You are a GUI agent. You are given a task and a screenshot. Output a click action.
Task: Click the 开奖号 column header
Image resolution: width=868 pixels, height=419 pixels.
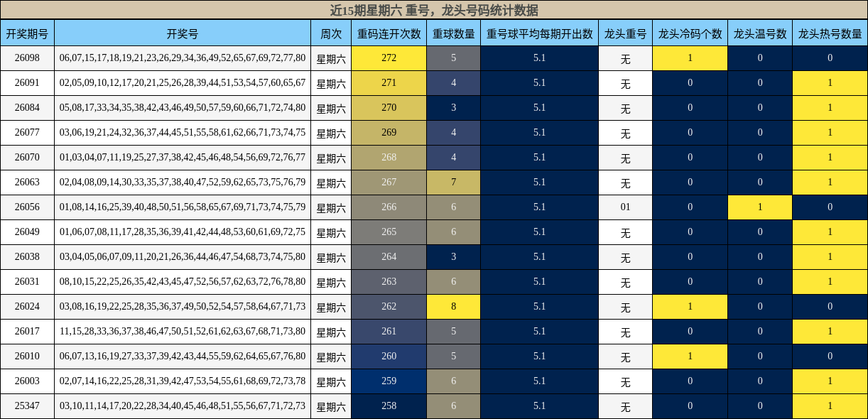pyautogui.click(x=181, y=32)
